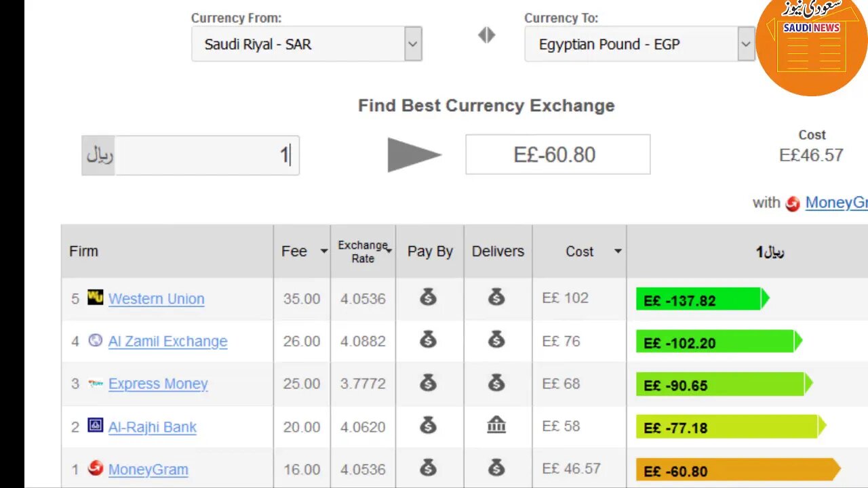Click Express Money cost E£ 68
Viewport: 868px width, 488px height.
tap(561, 384)
